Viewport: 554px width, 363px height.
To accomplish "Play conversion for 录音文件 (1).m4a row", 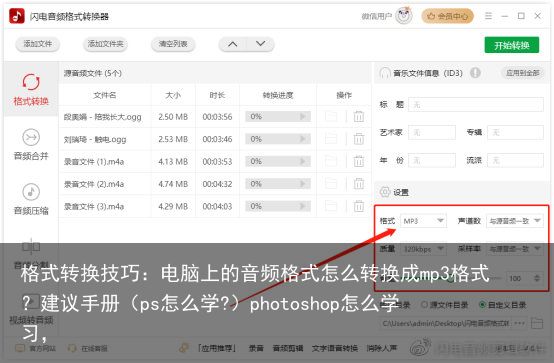I will click(303, 162).
